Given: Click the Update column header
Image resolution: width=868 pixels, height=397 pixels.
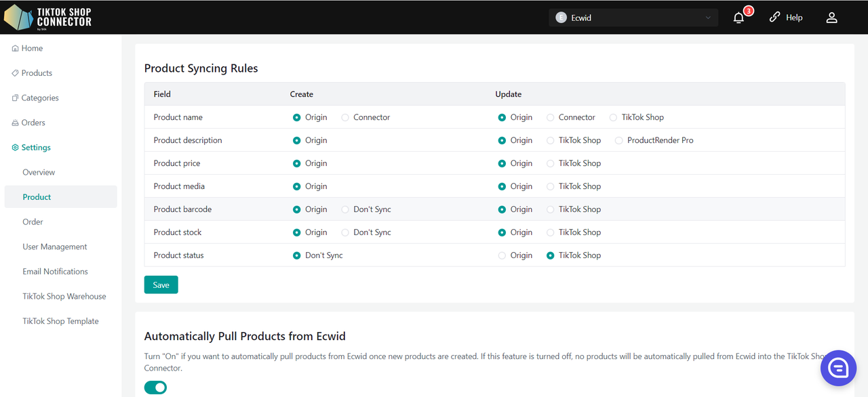Looking at the screenshot, I should [x=509, y=94].
